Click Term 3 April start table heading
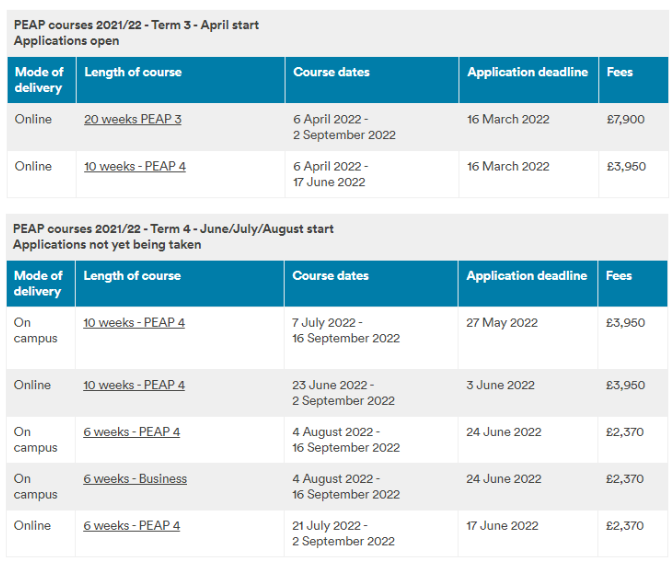Viewport: 670px width, 564px height. pos(138,24)
